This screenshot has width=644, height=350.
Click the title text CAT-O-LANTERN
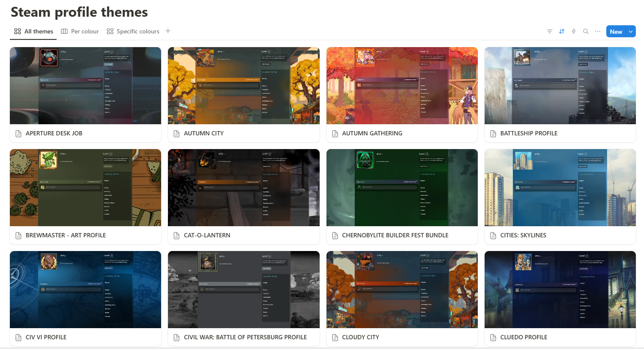pos(207,235)
